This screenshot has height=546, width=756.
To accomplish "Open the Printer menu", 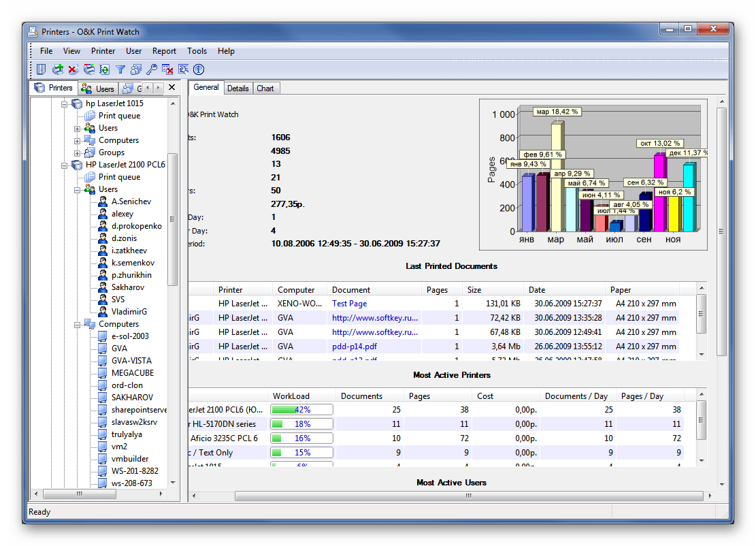I will tap(103, 51).
